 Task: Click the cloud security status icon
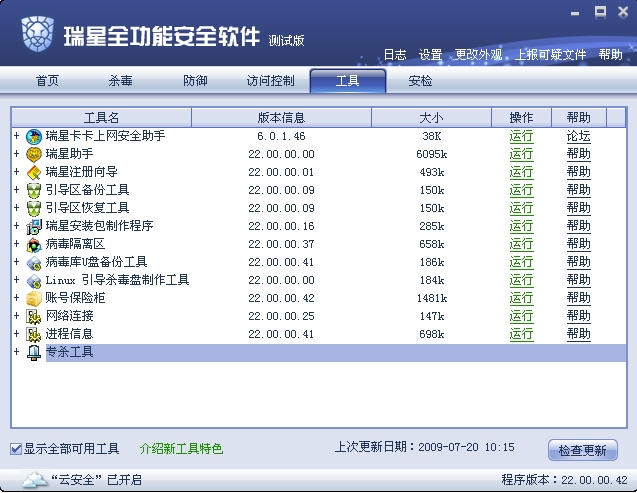coord(34,480)
